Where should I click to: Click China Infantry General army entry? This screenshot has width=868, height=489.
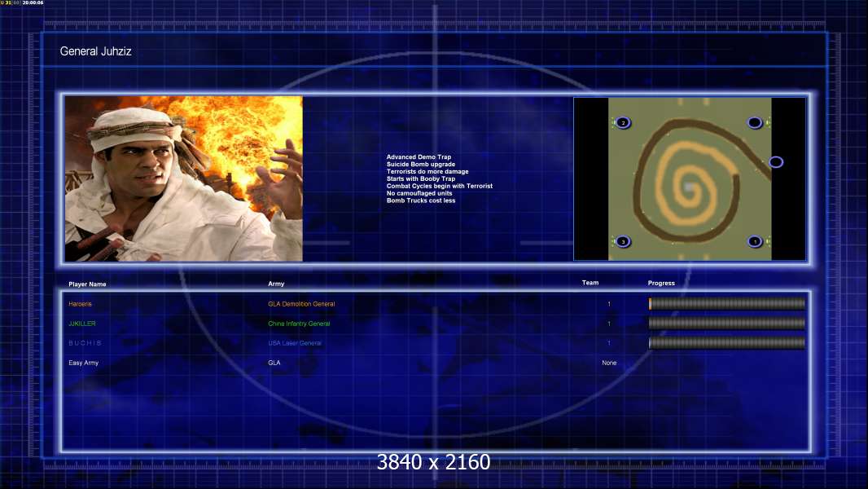point(299,324)
